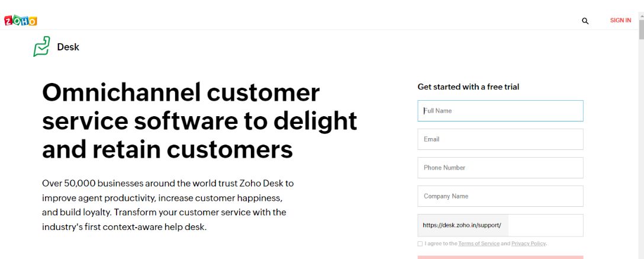Click the https://desk.zoho.in/support/ prefix label

(462, 225)
